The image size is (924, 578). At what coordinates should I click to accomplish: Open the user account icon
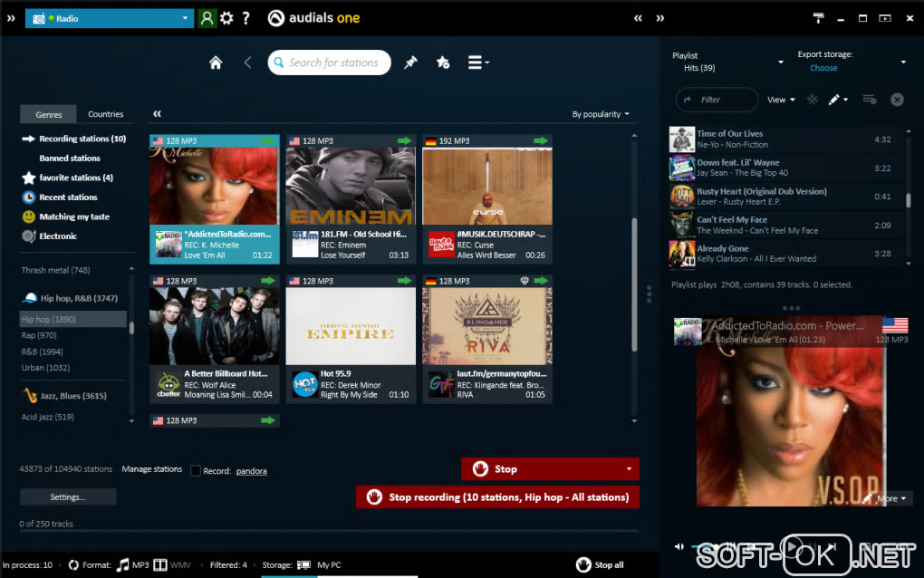[207, 18]
